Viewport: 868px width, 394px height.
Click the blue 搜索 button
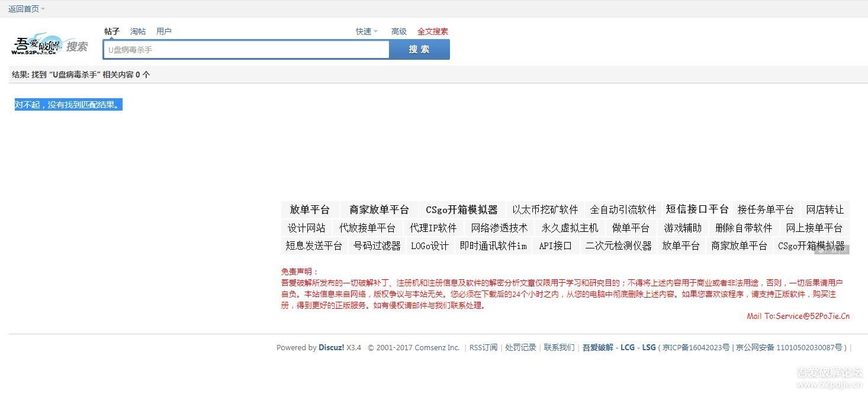(x=419, y=50)
